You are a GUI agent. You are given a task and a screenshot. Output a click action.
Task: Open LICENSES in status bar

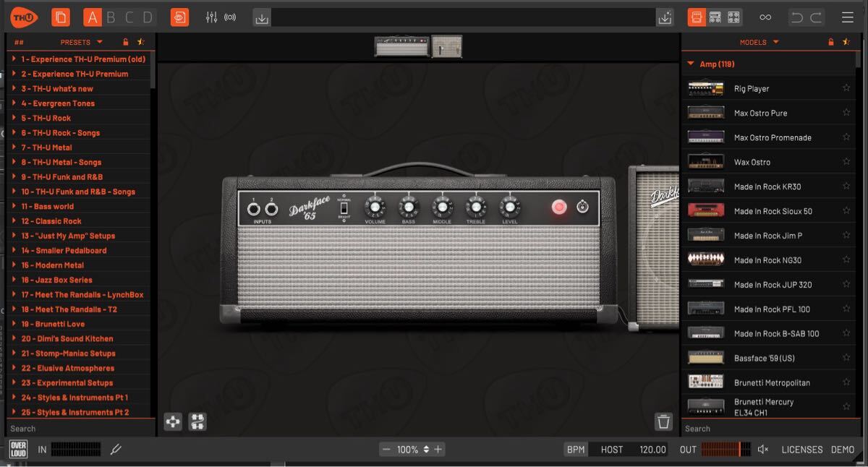tap(802, 450)
